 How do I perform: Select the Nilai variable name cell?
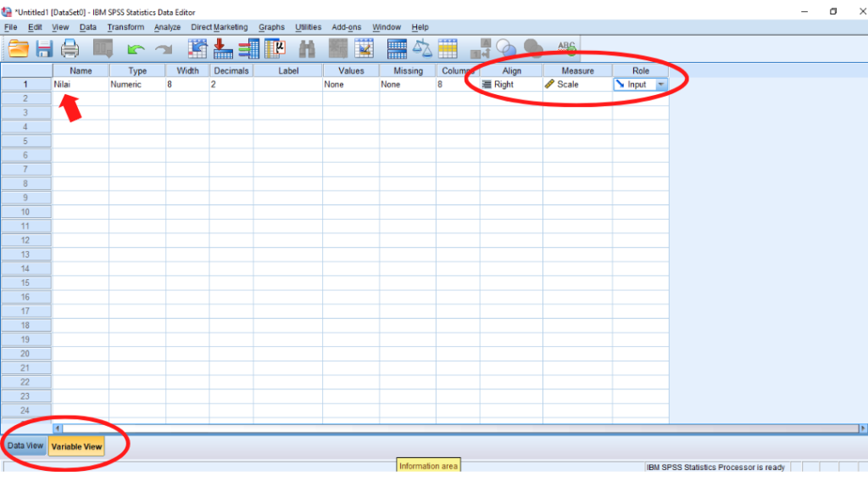coord(81,84)
